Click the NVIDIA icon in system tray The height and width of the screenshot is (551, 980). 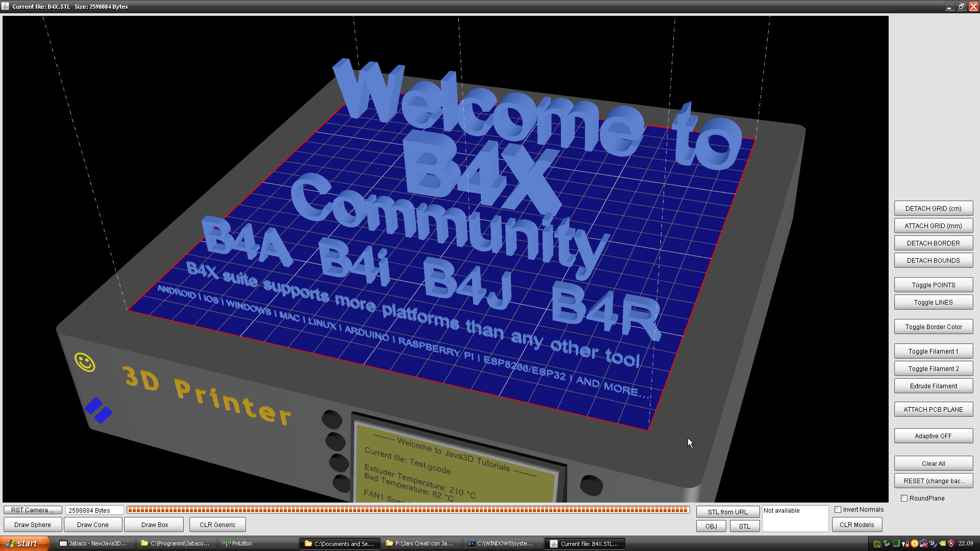click(x=942, y=543)
